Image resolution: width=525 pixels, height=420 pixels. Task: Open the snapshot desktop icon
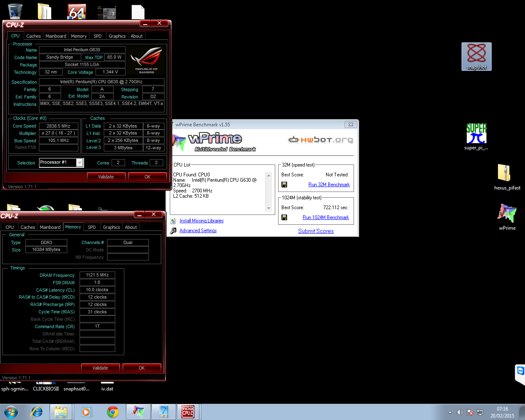(477, 57)
